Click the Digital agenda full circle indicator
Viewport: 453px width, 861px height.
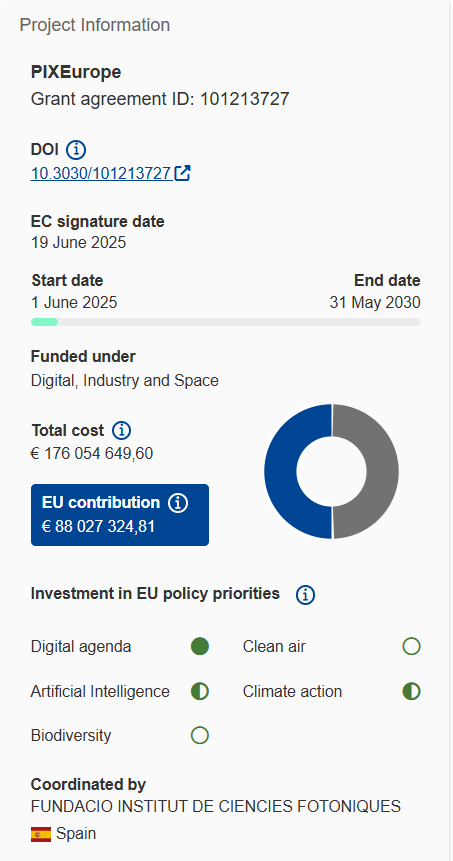point(200,646)
